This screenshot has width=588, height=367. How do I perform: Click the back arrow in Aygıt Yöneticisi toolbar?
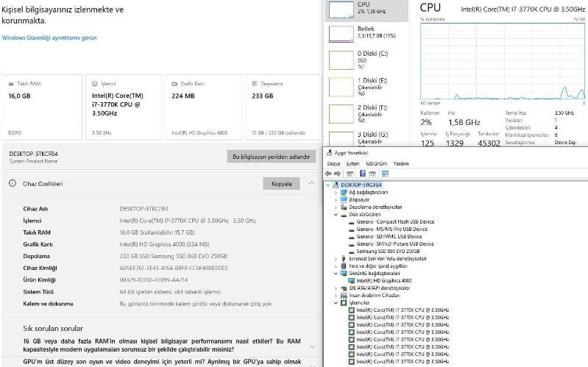coord(329,174)
